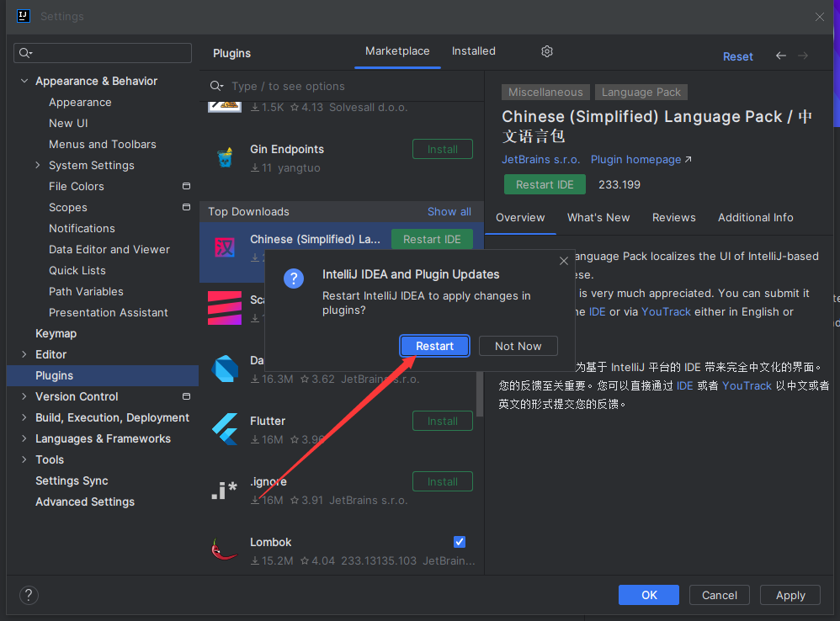Open the Reviews tab
The width and height of the screenshot is (840, 621).
click(674, 218)
